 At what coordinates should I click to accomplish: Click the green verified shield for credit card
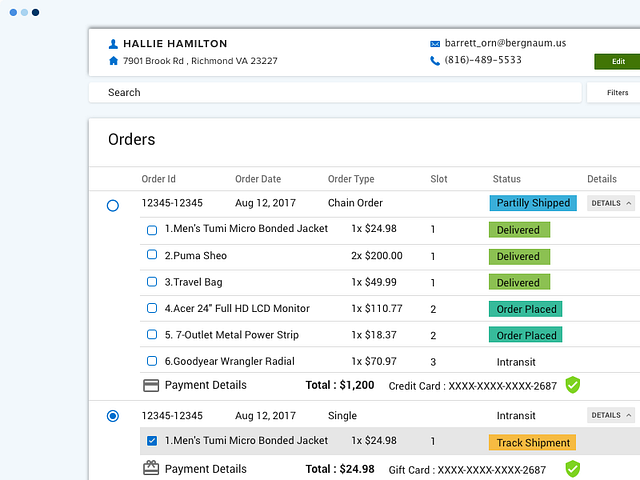click(573, 385)
